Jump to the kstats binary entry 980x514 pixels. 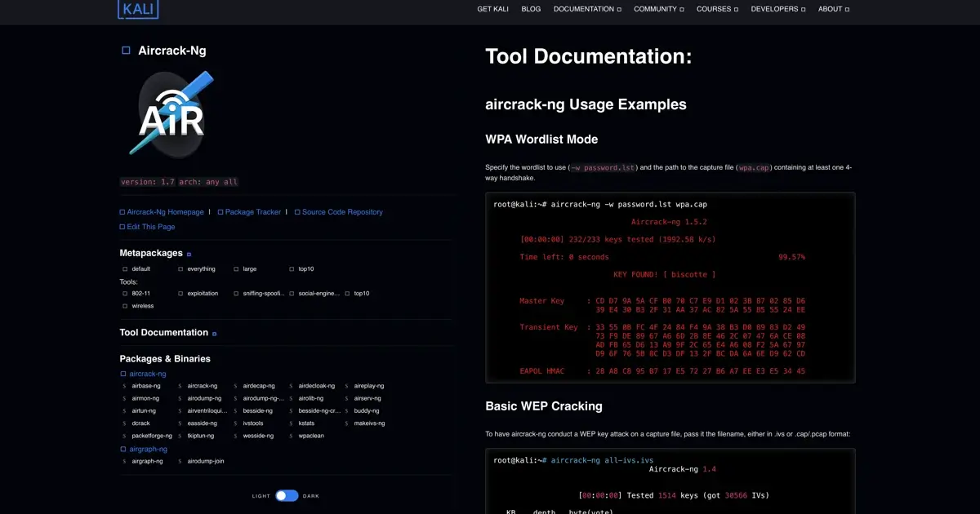click(x=306, y=423)
